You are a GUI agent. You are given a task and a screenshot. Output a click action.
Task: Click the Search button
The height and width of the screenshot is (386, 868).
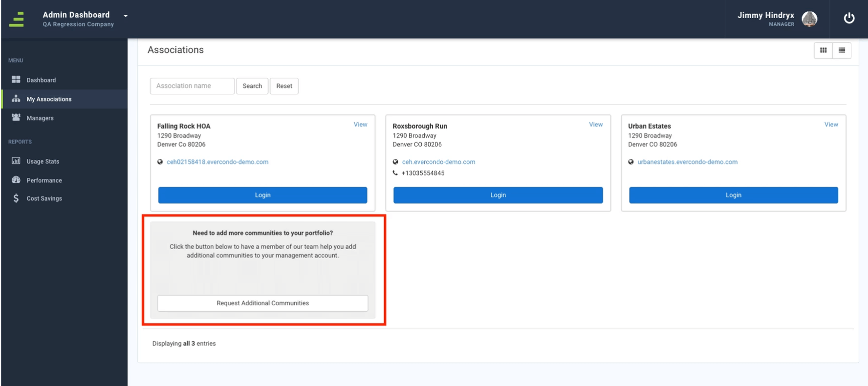click(252, 86)
